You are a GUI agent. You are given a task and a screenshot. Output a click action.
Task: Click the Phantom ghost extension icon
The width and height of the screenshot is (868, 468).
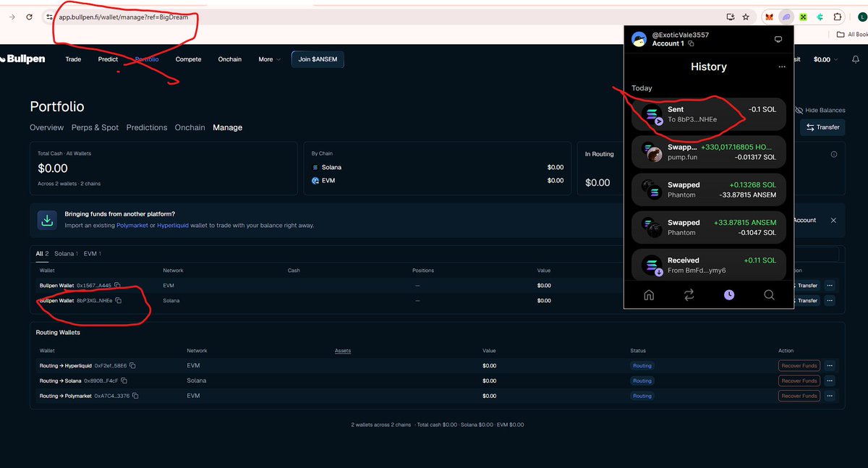pyautogui.click(x=786, y=17)
